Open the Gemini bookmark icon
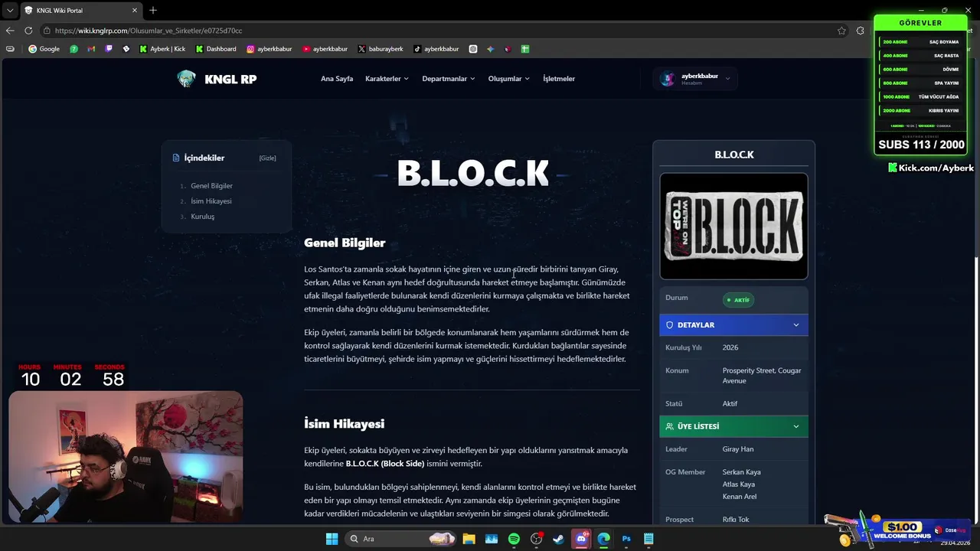The image size is (980, 551). tap(491, 49)
